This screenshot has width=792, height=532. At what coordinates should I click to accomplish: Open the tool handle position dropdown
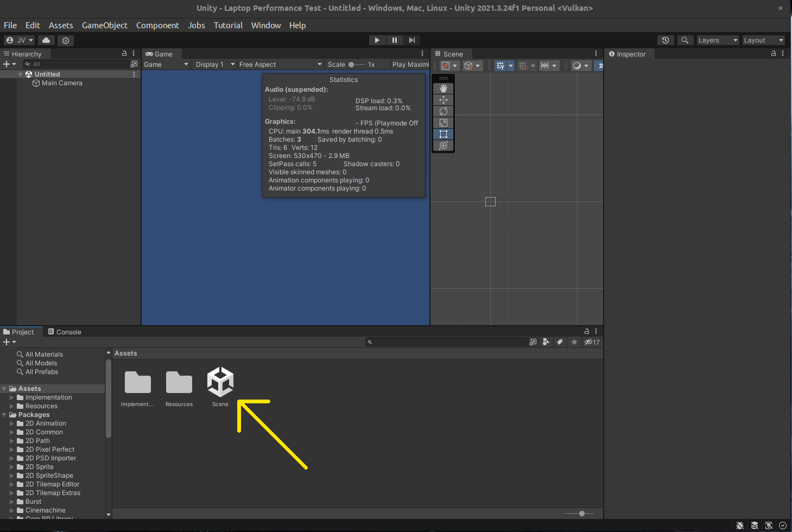coord(450,66)
